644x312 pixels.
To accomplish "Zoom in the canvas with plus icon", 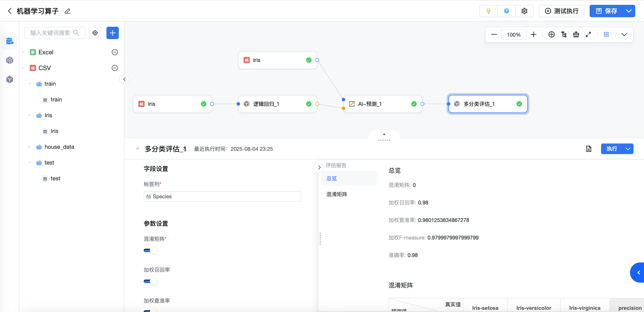I will [x=534, y=34].
